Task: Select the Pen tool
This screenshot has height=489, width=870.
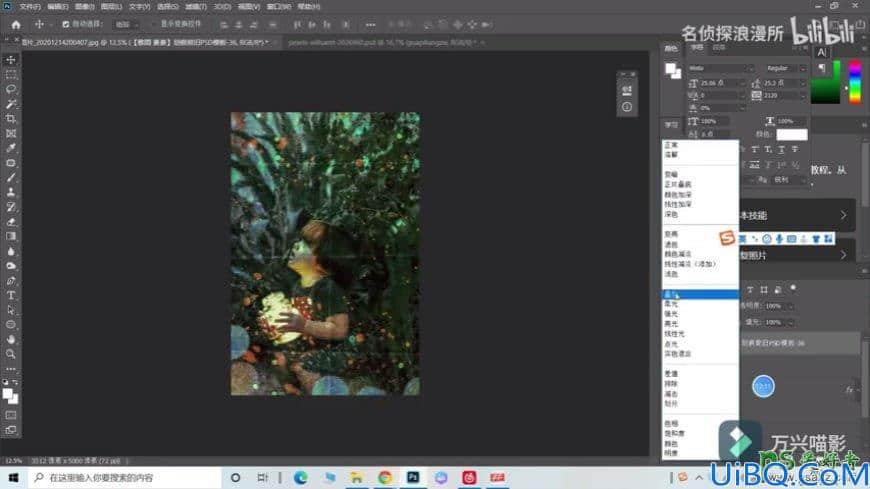Action: pyautogui.click(x=11, y=280)
